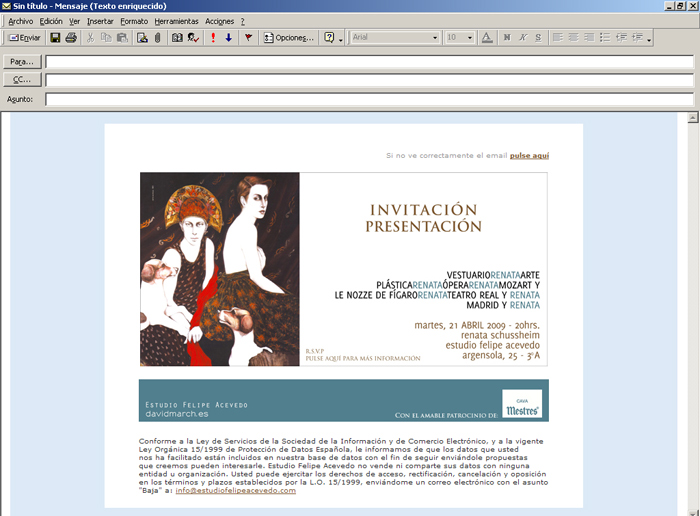Viewport: 700px width, 516px height.
Task: Set low importance with blue down arrow
Action: [229, 38]
